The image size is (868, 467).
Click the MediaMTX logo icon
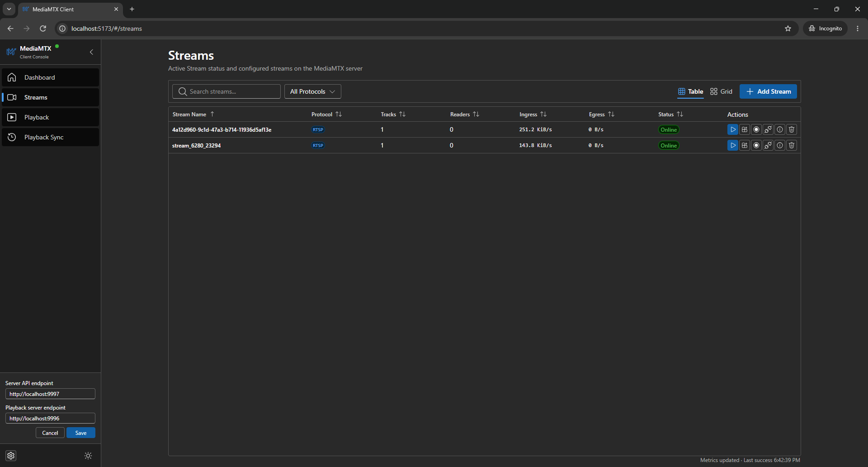point(11,52)
